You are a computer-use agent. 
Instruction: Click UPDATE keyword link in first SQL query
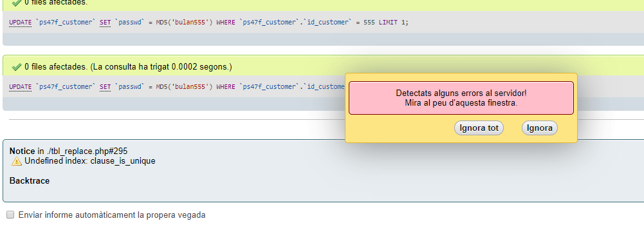(x=20, y=22)
